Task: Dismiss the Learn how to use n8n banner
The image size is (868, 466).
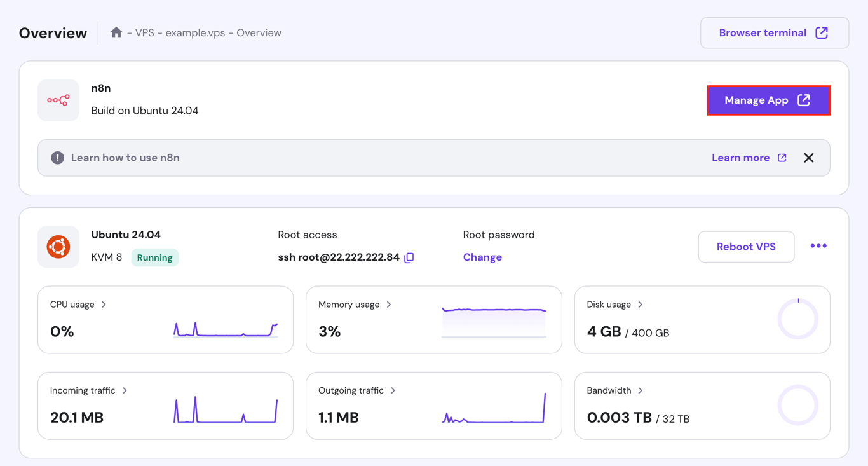Action: (x=808, y=157)
